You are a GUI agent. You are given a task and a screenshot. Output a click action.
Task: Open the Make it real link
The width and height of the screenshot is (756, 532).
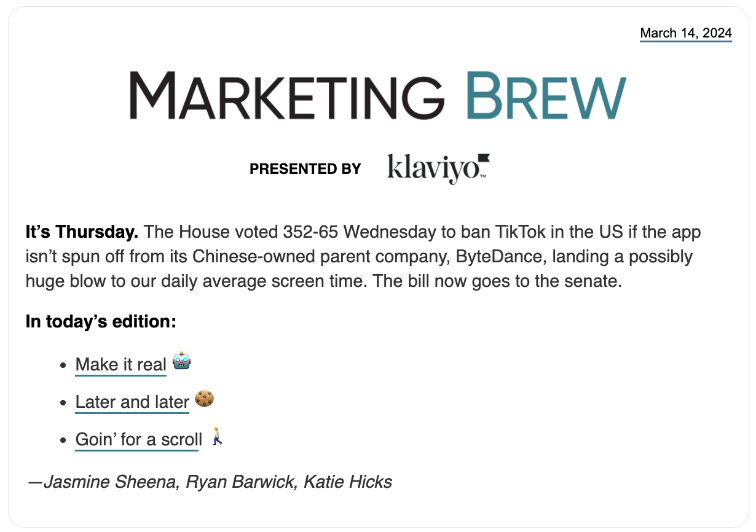coord(121,364)
